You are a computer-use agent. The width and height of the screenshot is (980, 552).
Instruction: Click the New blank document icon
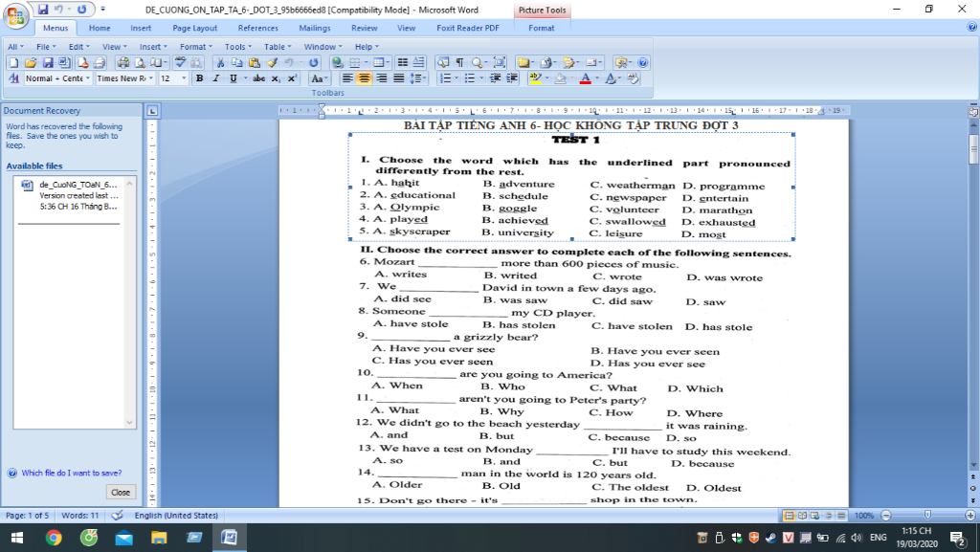pos(13,62)
